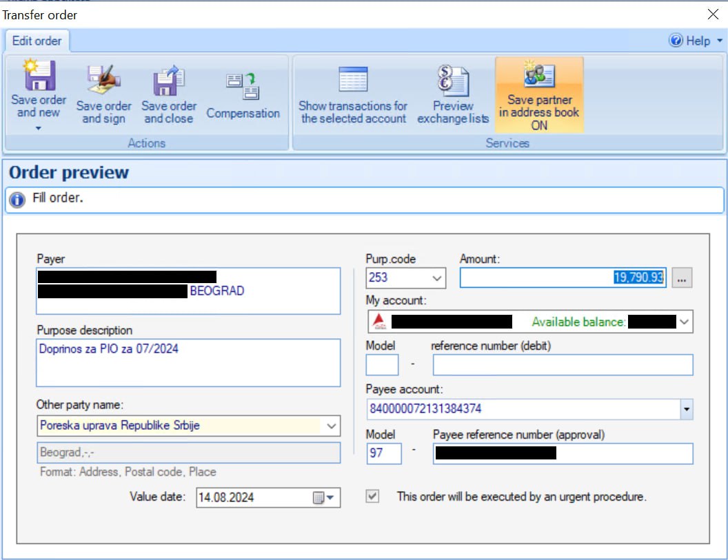Open the calendar picker for Value date
This screenshot has width=728, height=560.
point(323,497)
